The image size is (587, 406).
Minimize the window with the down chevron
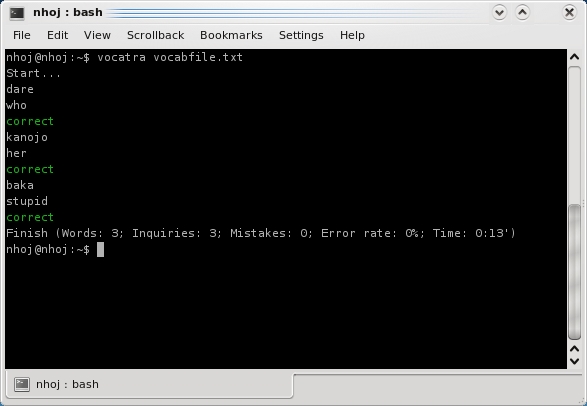pos(499,13)
